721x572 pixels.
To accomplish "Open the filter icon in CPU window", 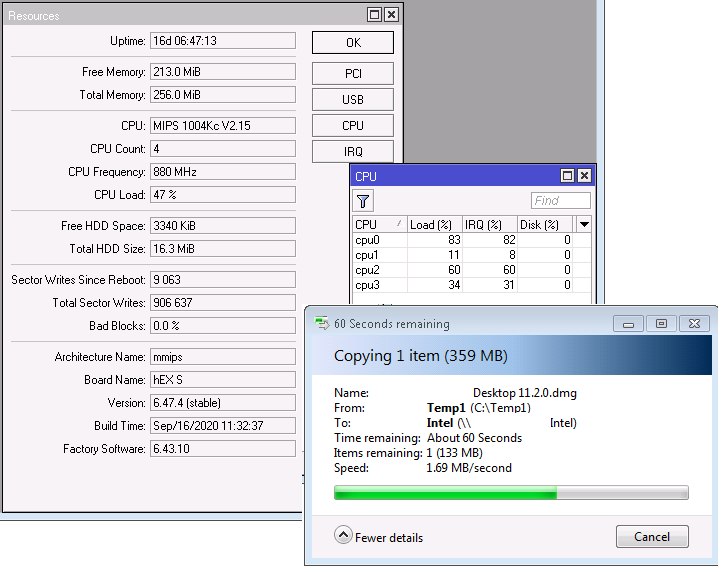I will (x=363, y=201).
